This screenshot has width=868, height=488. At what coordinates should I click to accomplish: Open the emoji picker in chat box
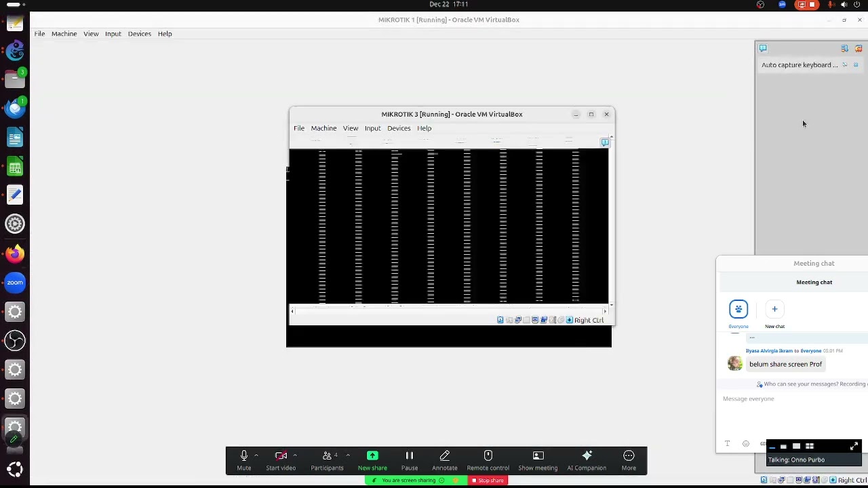tap(745, 444)
